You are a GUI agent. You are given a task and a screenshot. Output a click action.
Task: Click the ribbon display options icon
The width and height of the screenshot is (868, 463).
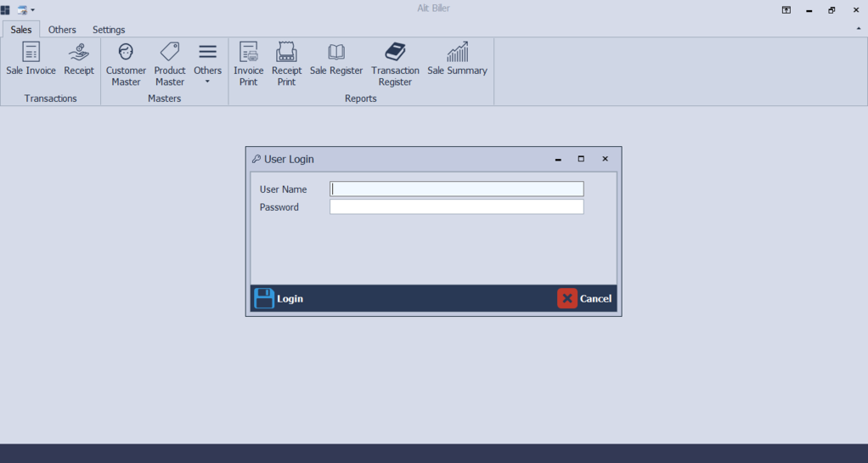pyautogui.click(x=786, y=10)
